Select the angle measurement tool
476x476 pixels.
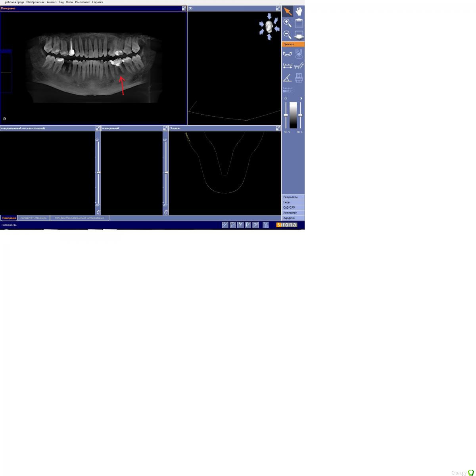coord(288,78)
